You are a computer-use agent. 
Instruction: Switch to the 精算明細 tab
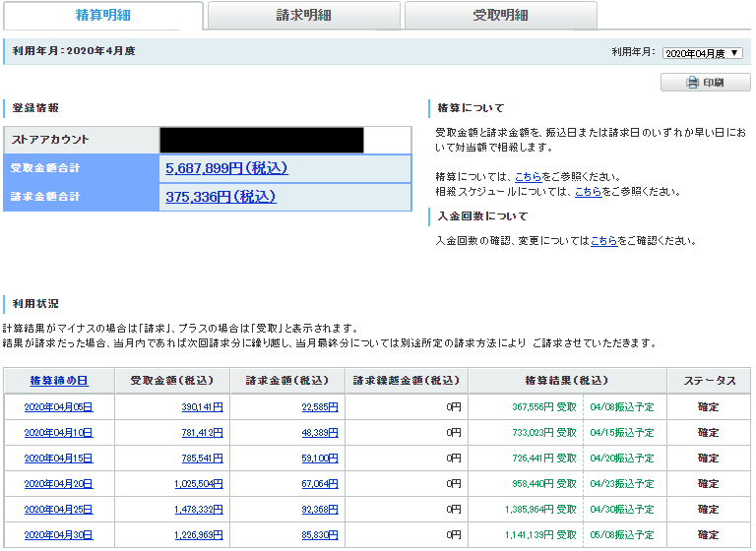(102, 16)
